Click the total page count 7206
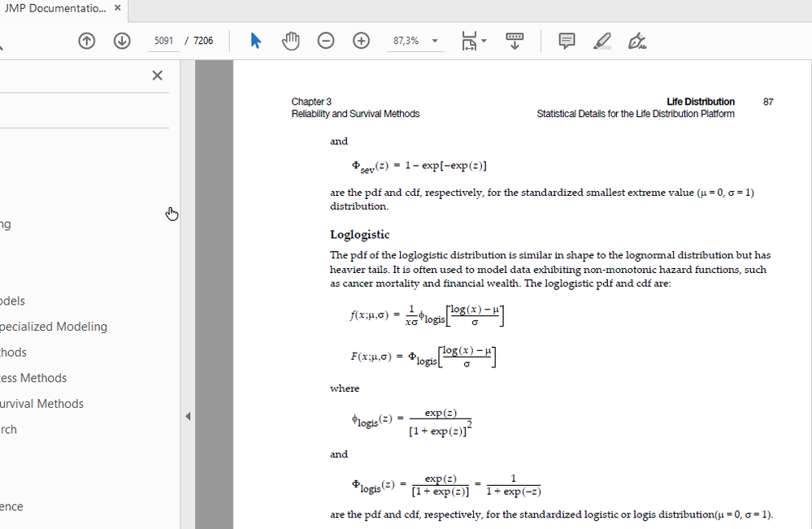 click(x=203, y=41)
